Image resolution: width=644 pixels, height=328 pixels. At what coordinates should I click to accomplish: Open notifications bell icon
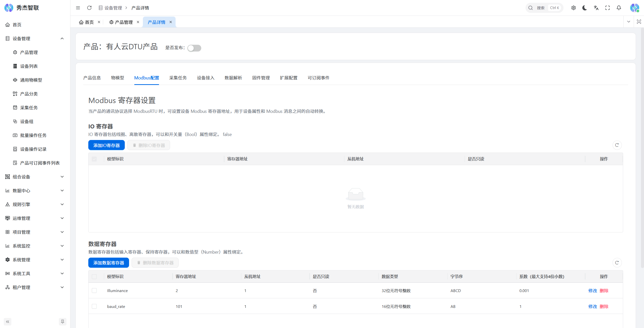pos(619,8)
